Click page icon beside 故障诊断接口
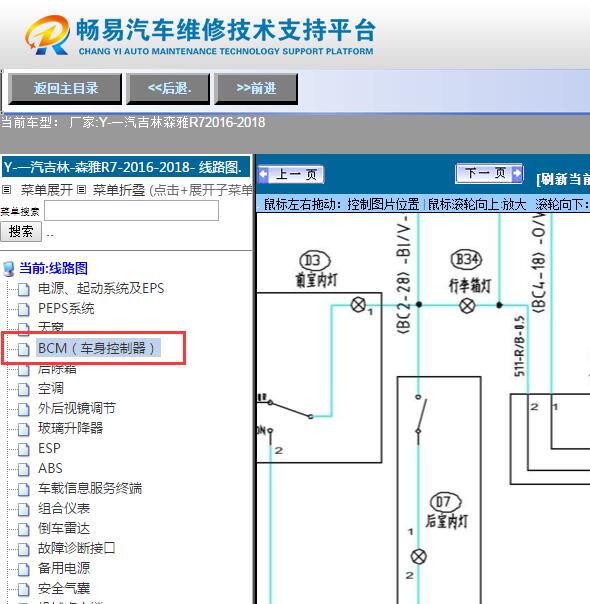Screen dimensions: 590x604 (23, 549)
